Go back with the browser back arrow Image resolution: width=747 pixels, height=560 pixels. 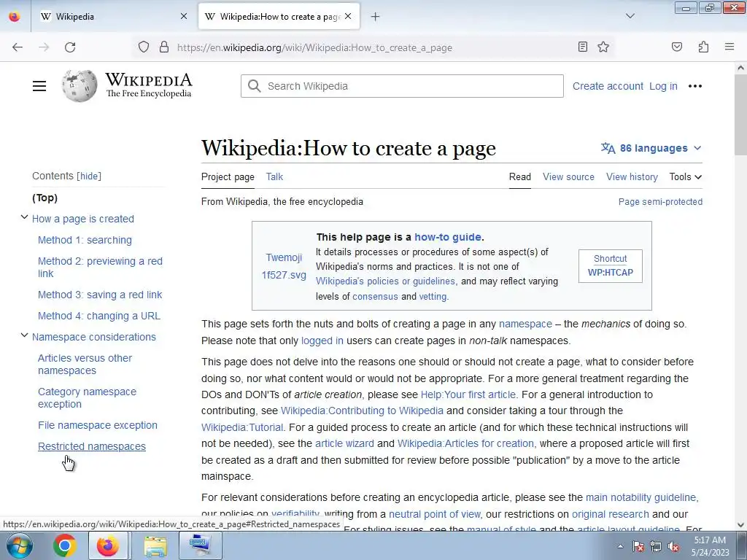point(18,47)
